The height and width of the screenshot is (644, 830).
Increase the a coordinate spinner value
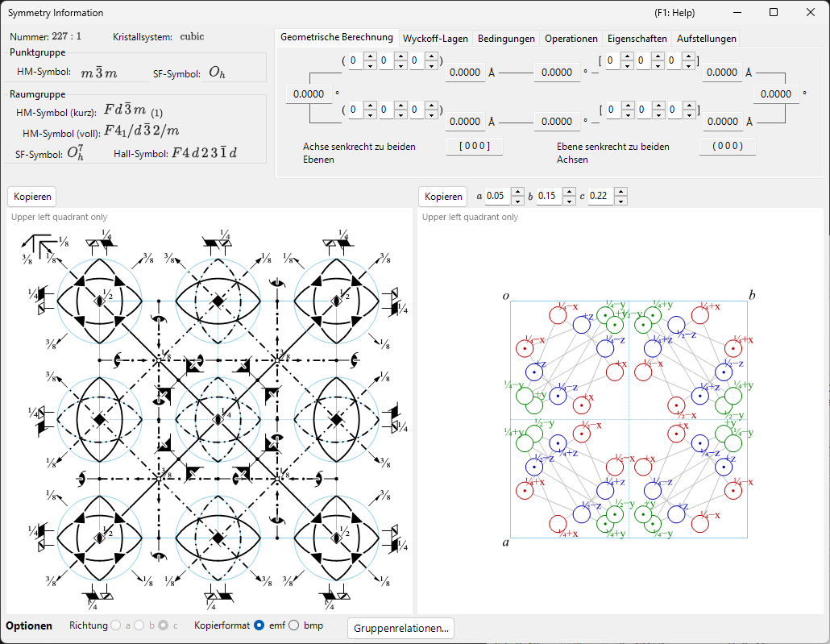pos(517,192)
